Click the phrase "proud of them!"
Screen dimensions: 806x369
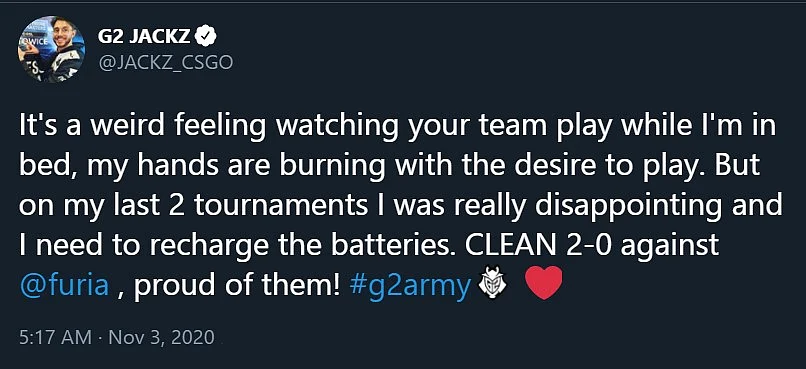237,286
